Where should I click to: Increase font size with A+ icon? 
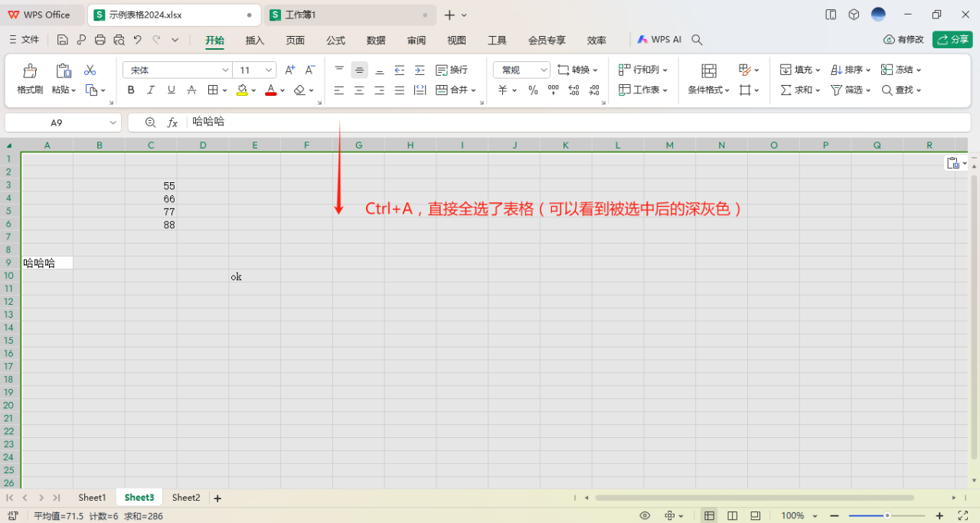click(x=290, y=70)
